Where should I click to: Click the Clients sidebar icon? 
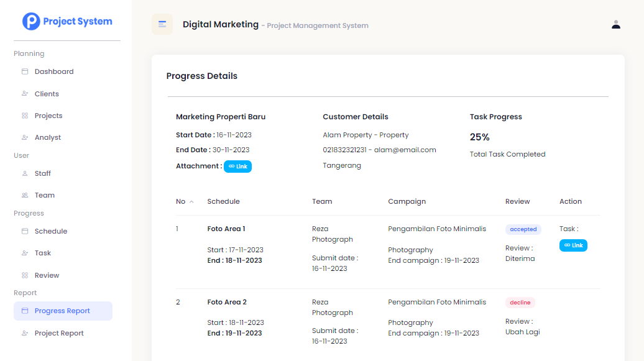coord(25,94)
